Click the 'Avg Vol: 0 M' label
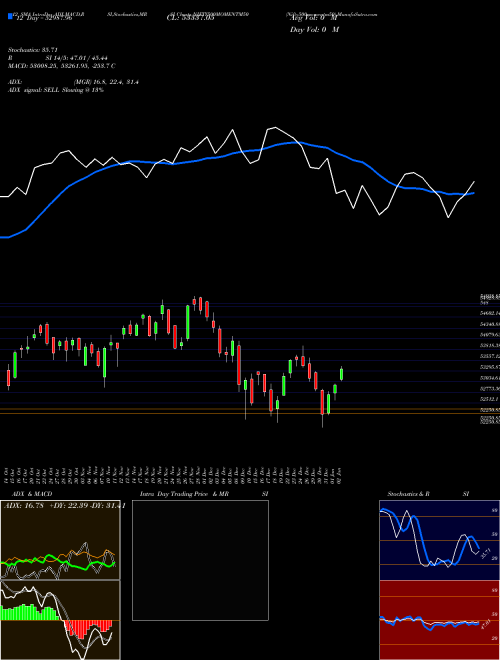Screen dimensions: 500x660 tap(314, 18)
